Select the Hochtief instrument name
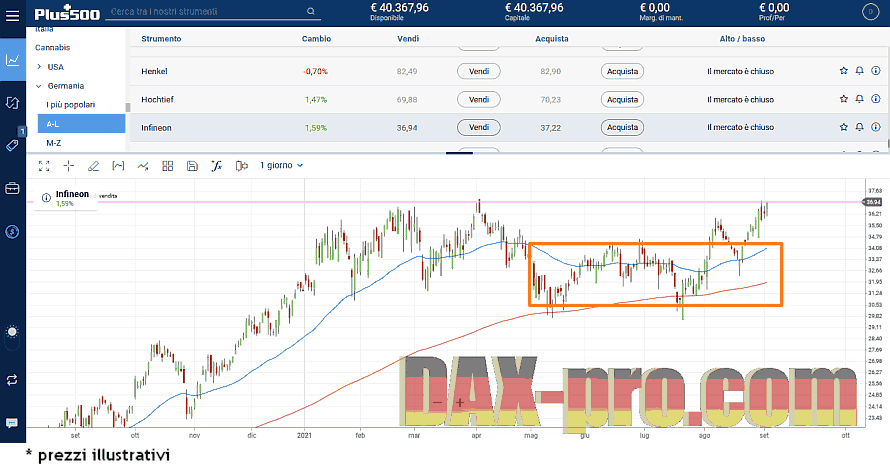 [157, 99]
